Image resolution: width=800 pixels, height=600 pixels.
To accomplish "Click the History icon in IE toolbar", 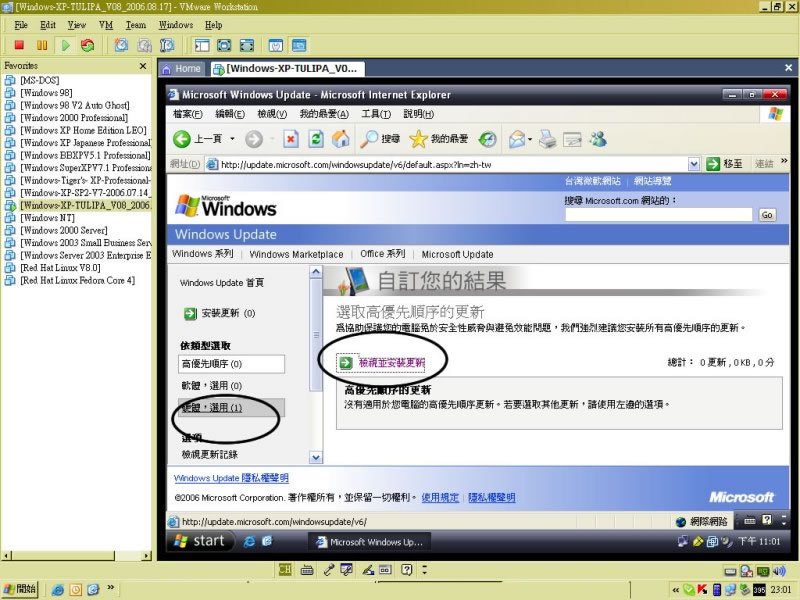I will pyautogui.click(x=488, y=139).
